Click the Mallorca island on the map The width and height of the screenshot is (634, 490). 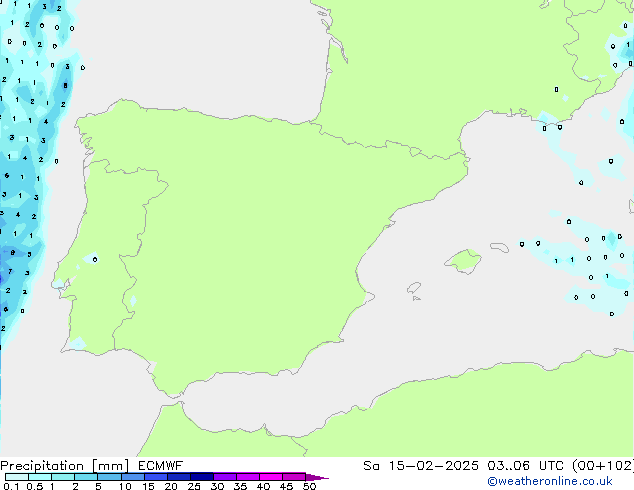coord(464,261)
